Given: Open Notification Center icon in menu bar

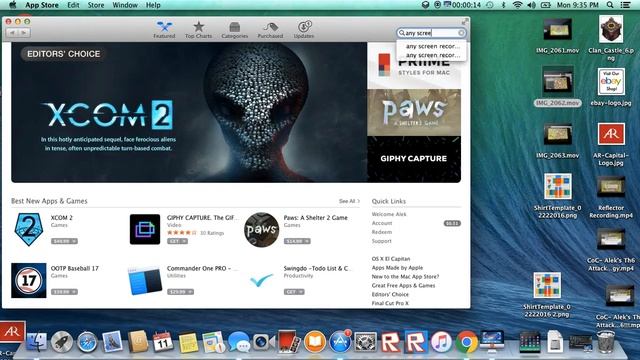Looking at the screenshot, I should 625,5.
